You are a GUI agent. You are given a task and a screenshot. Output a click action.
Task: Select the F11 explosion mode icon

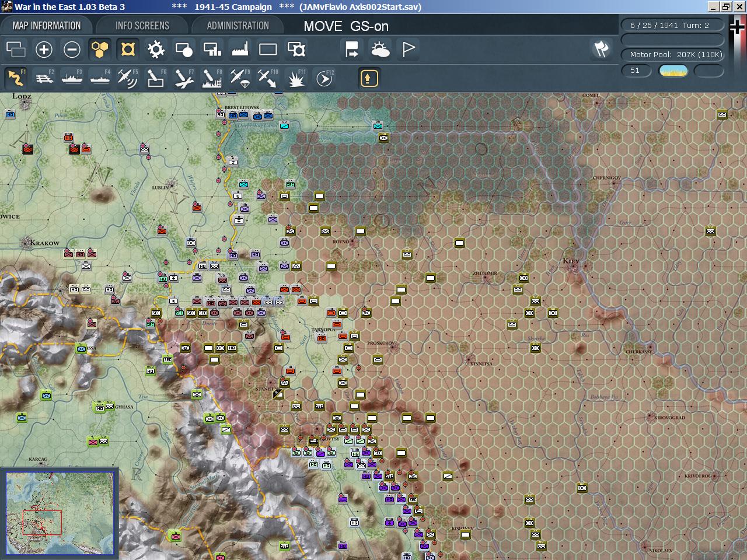coord(296,78)
